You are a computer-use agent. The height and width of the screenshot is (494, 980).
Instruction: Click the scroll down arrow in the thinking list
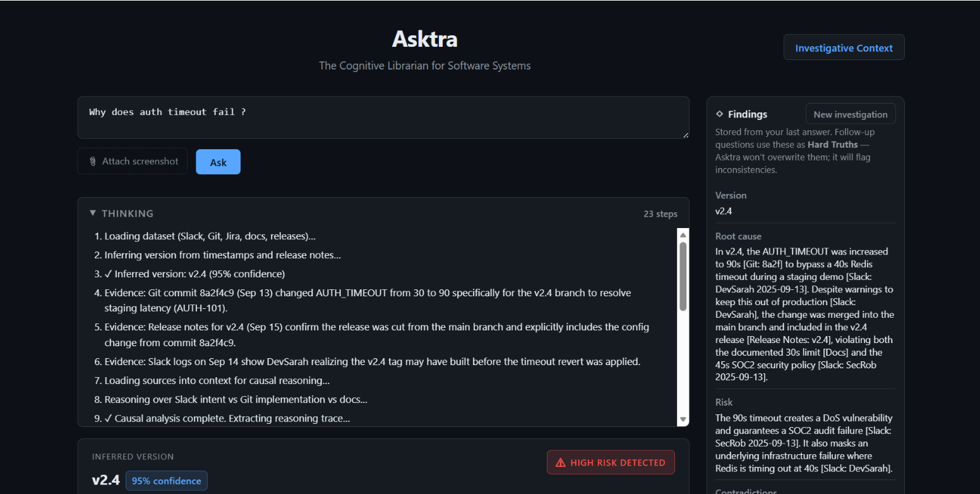pos(683,419)
